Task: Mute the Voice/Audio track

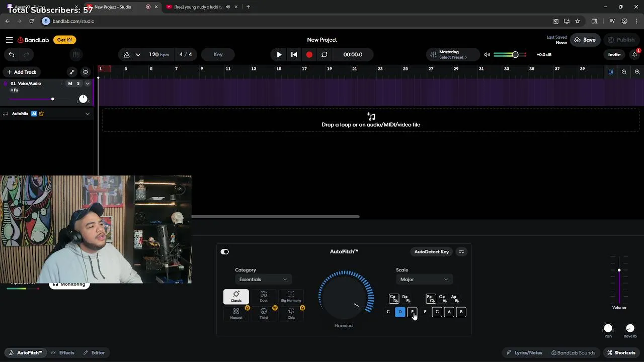Action: coord(70,83)
